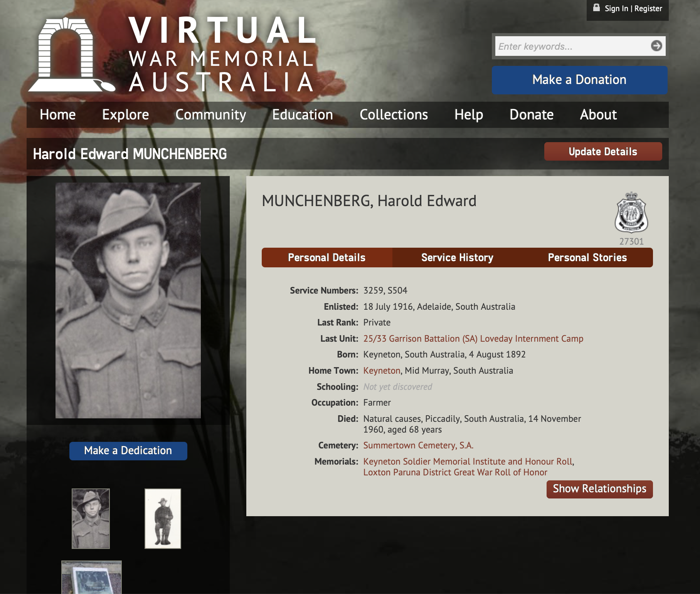Screen dimensions: 700x594
Task: Click the Last Rank value Private
Action: (377, 322)
